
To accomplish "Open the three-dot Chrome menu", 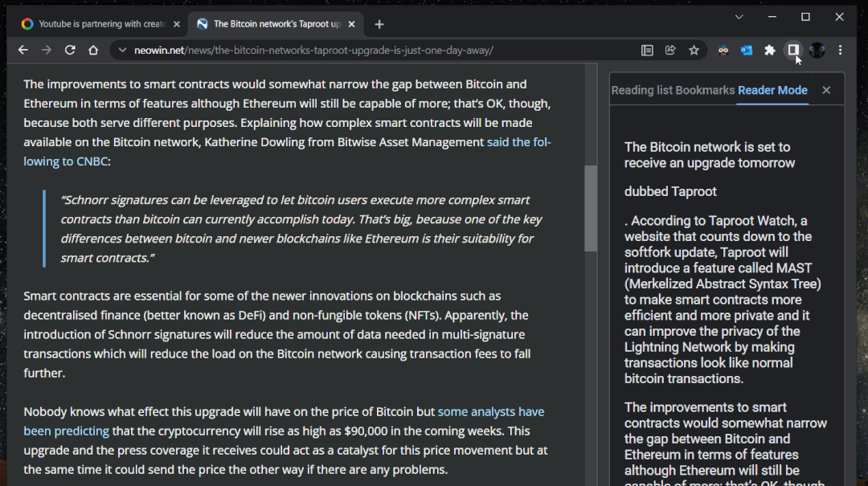I will [x=841, y=50].
